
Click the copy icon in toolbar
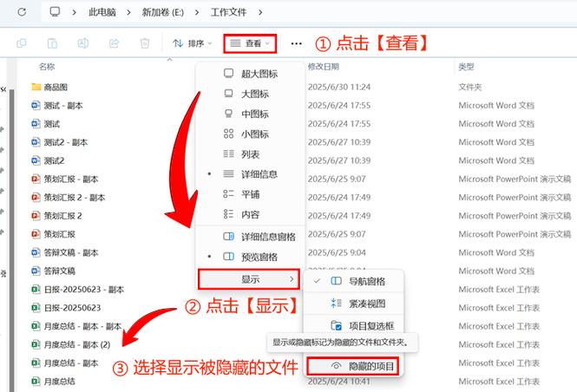tap(22, 43)
